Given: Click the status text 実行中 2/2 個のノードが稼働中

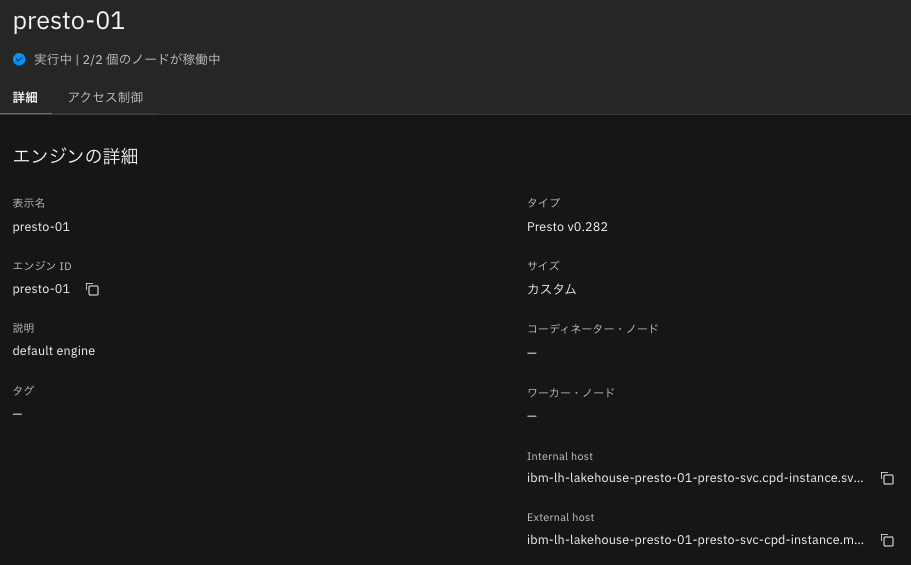Looking at the screenshot, I should 127,59.
